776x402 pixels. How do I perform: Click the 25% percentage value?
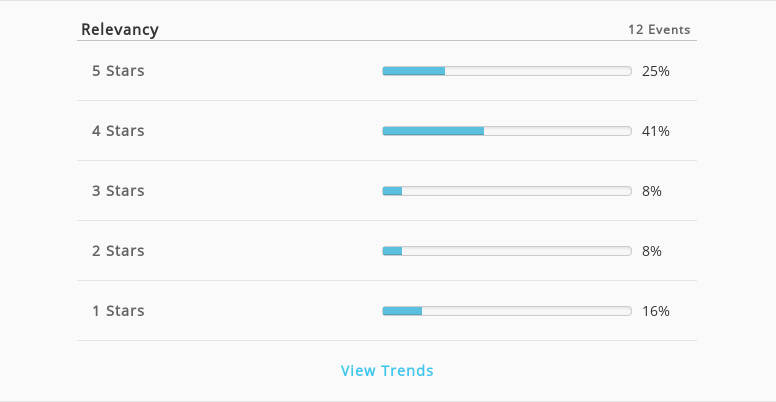click(656, 71)
